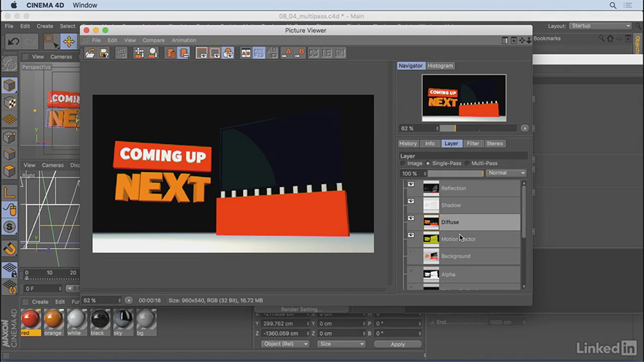This screenshot has height=362, width=644.
Task: Click the layer opacity slider bar
Action: (455, 173)
